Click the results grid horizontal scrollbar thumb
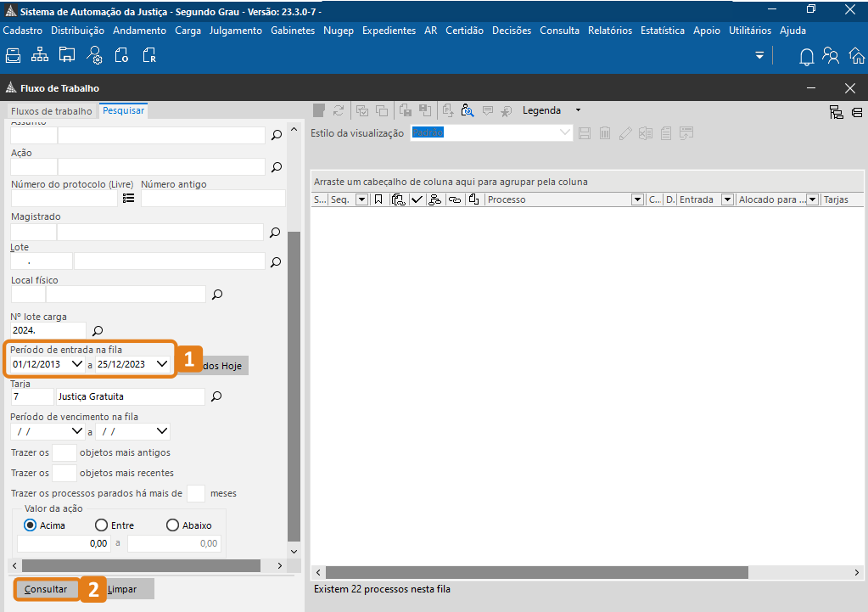Viewport: 868px width, 612px height. tap(537, 572)
